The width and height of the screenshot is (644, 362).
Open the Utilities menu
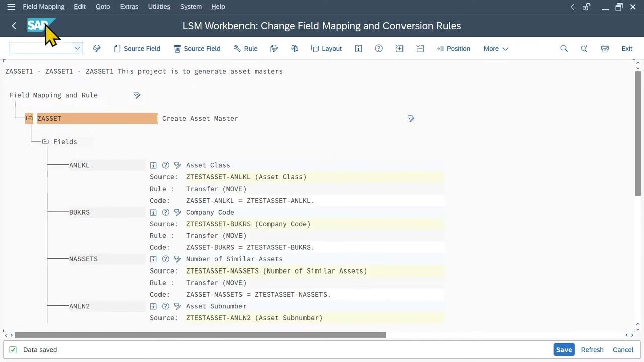(159, 7)
